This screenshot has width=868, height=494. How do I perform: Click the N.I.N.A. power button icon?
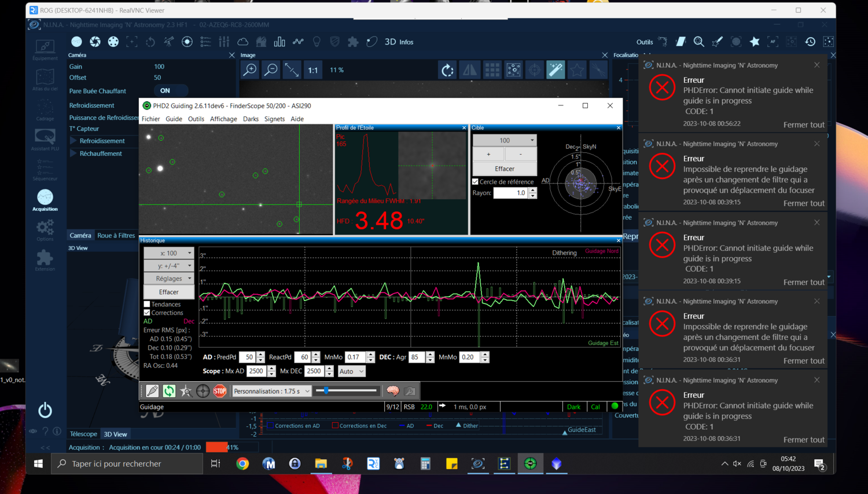45,410
